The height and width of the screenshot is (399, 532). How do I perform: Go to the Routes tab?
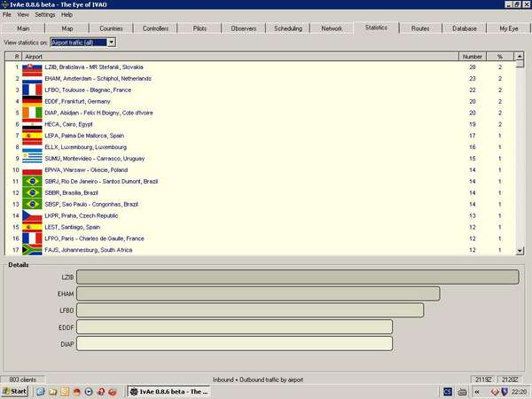pos(420,28)
